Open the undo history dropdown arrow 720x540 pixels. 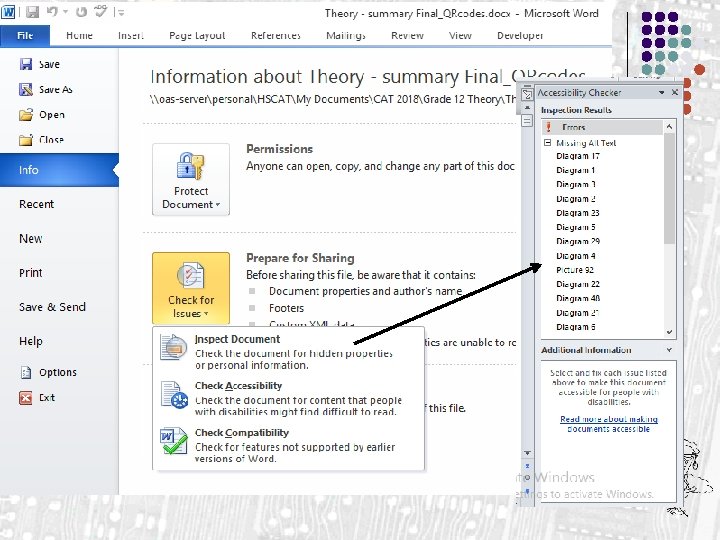pos(65,12)
